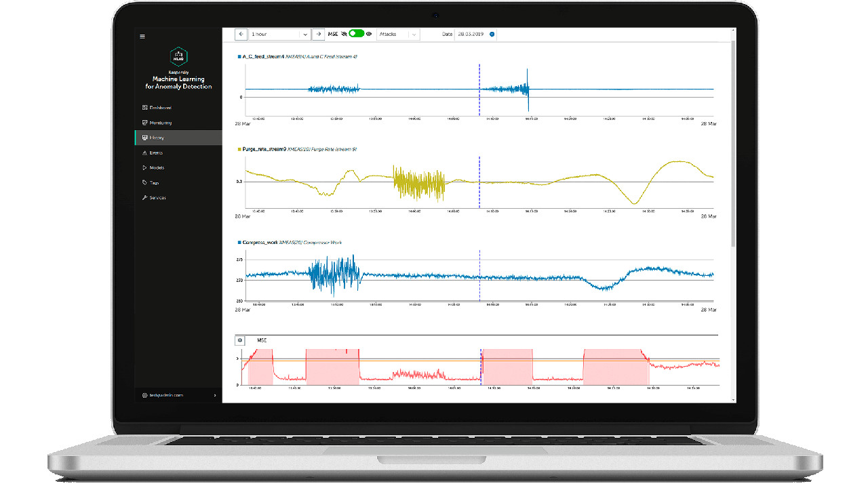Go forward one interval with right arrow
This screenshot has width=868, height=488.
[317, 34]
